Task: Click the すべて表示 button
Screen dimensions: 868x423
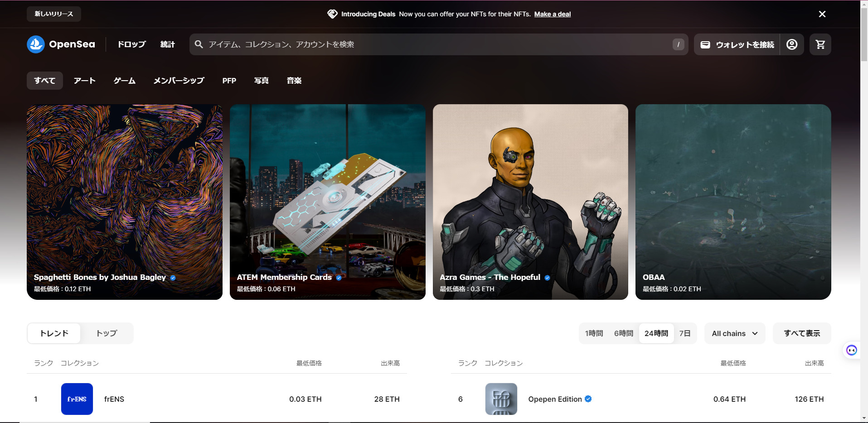Action: [x=802, y=333]
